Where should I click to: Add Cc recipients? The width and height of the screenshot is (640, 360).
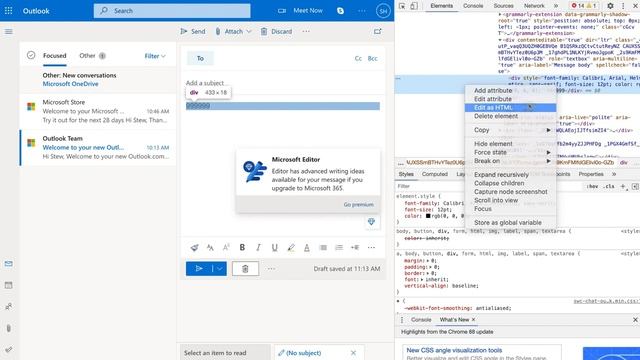358,58
